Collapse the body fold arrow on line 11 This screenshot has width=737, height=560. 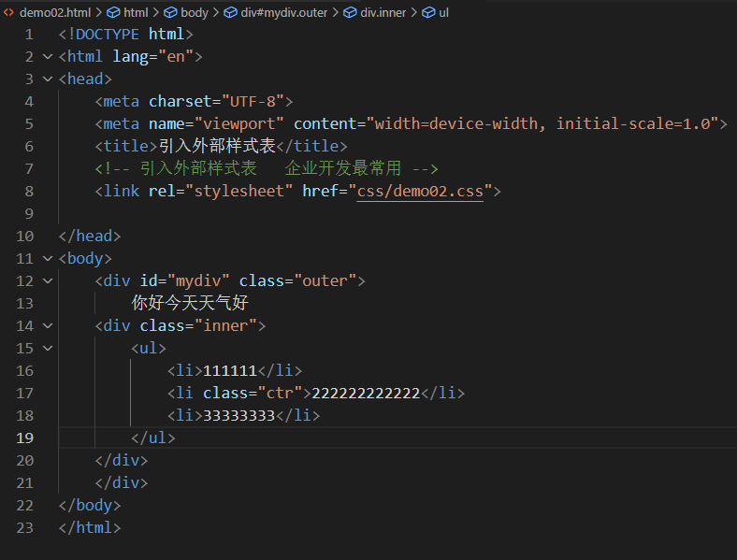[x=48, y=258]
